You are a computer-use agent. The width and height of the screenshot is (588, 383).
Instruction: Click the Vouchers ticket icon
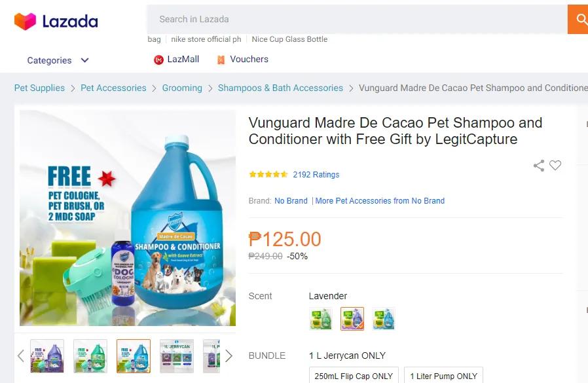[221, 60]
